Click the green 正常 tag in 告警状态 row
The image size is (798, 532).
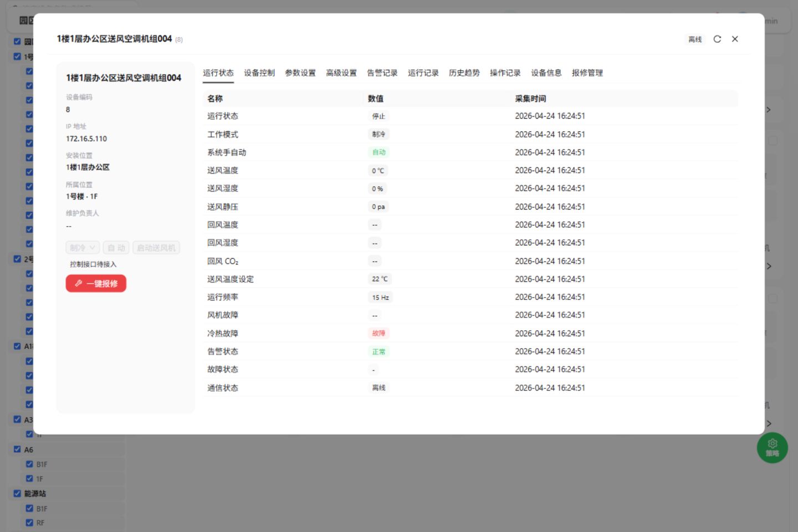378,352
